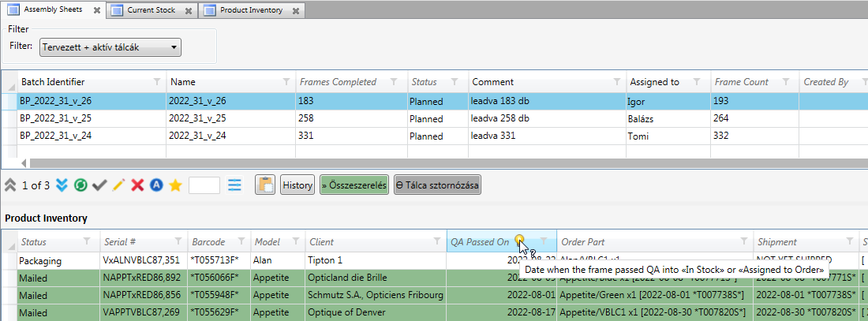This screenshot has width=868, height=321.
Task: Click the yellow star favorite icon
Action: [x=175, y=185]
